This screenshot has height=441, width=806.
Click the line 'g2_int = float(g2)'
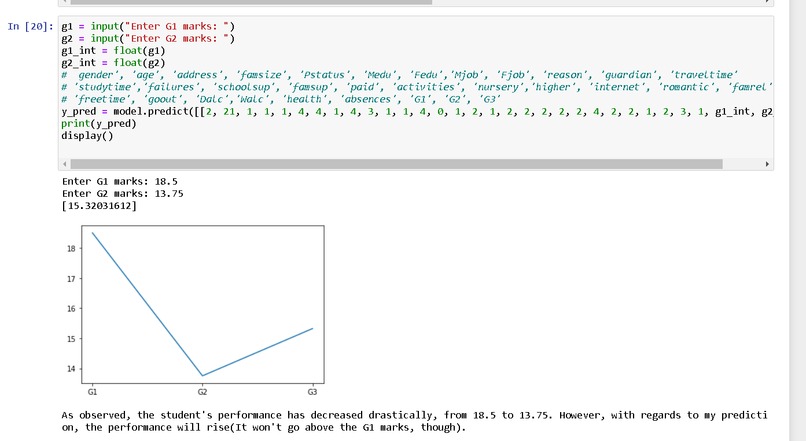pos(113,63)
